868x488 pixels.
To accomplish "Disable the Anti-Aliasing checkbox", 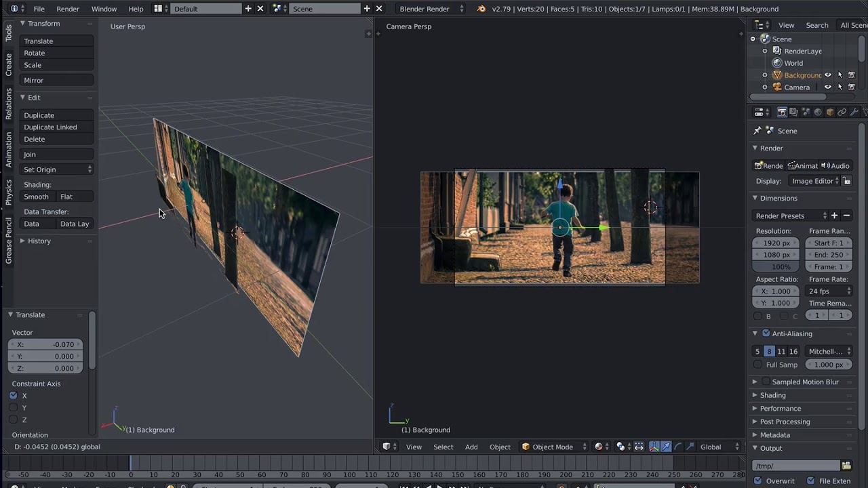I will 766,333.
